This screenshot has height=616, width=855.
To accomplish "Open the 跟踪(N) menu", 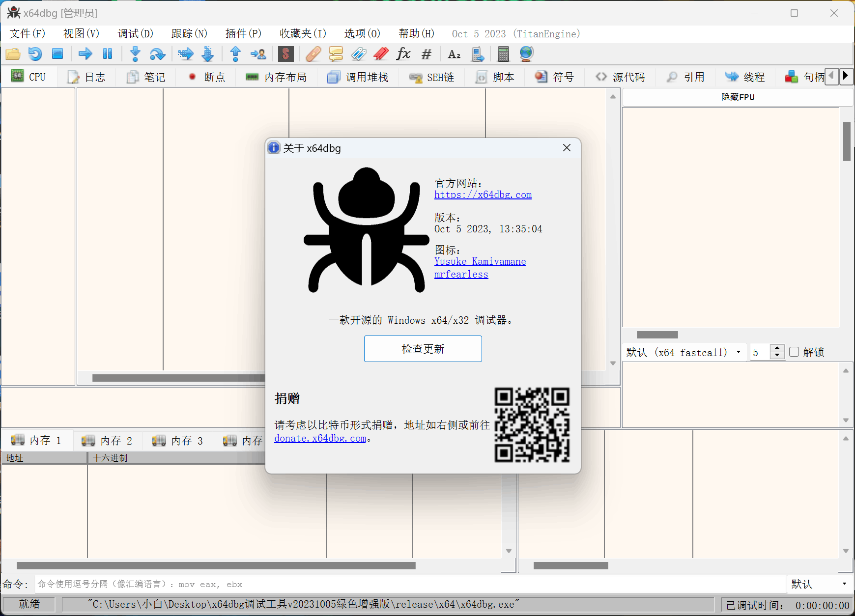I will 189,33.
